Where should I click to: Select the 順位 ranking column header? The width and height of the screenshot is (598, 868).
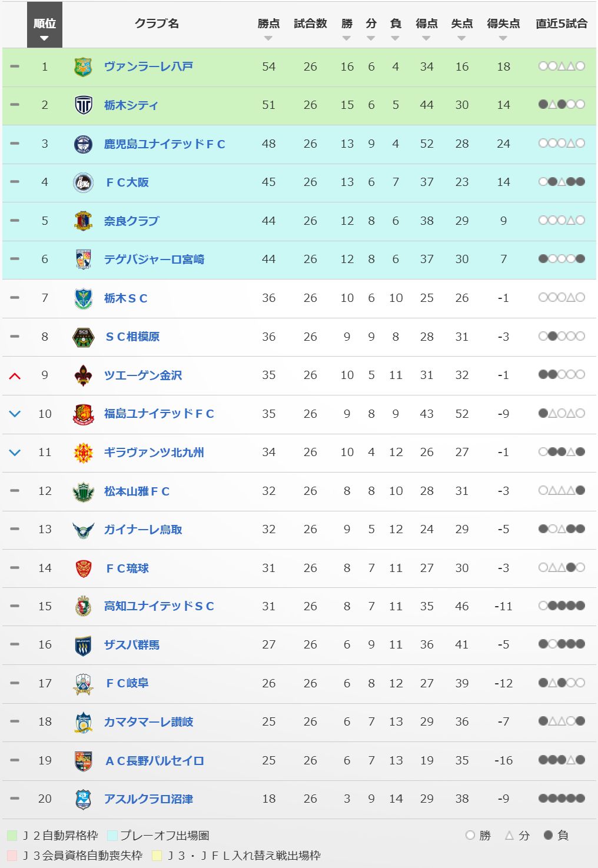point(44,25)
